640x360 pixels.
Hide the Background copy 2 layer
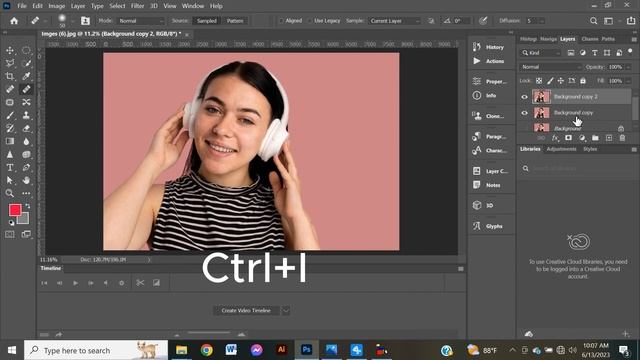[x=524, y=97]
